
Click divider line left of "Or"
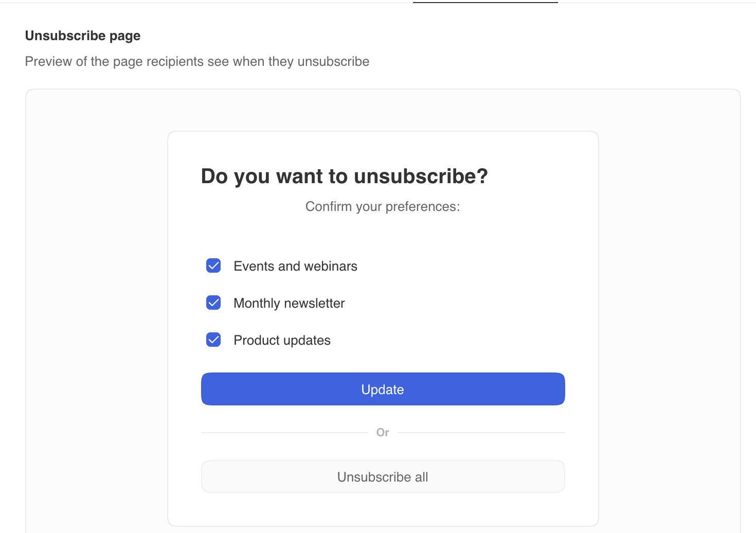(x=284, y=433)
